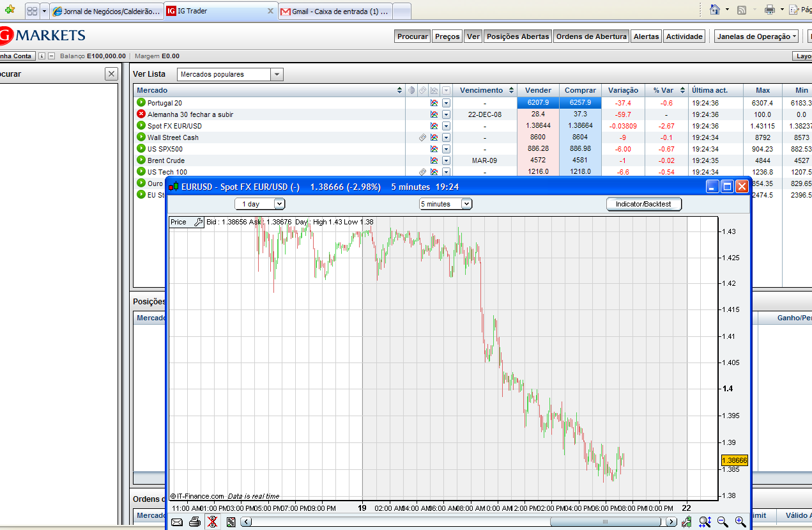Select IG Trader browser tab
The image size is (812, 530).
[x=220, y=11]
